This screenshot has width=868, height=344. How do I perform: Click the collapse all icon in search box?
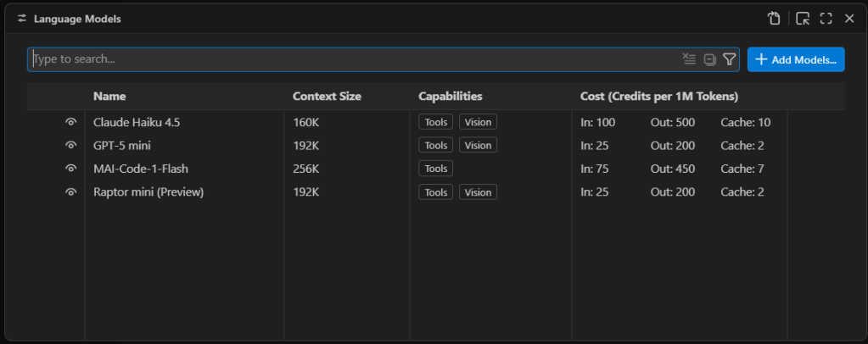[709, 59]
